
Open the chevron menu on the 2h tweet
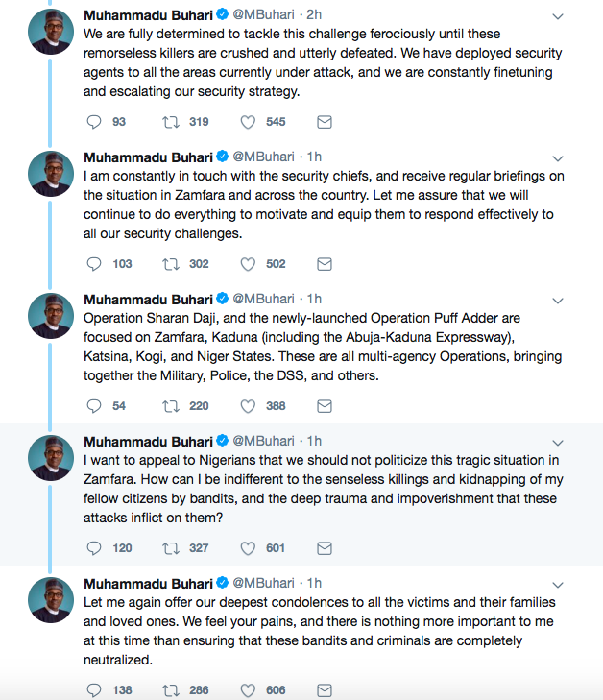pyautogui.click(x=558, y=16)
